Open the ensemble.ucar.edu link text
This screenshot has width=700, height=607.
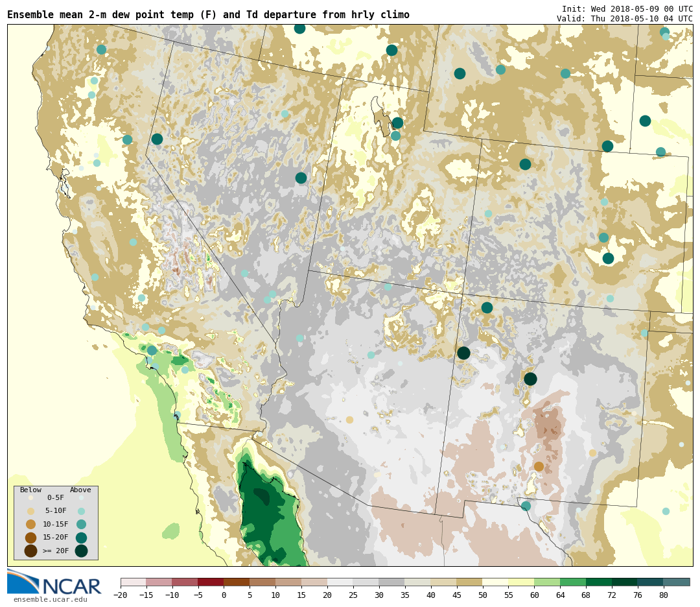click(50, 599)
